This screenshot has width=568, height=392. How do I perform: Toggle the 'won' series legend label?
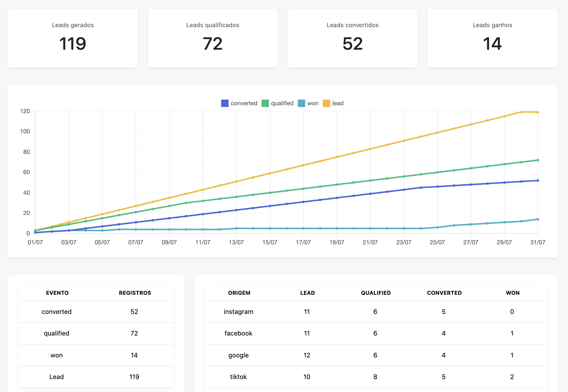point(313,103)
